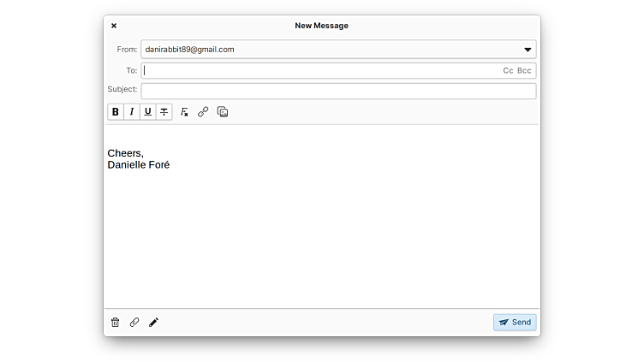Click the remove formatting icon
Image resolution: width=644 pixels, height=362 pixels.
184,112
